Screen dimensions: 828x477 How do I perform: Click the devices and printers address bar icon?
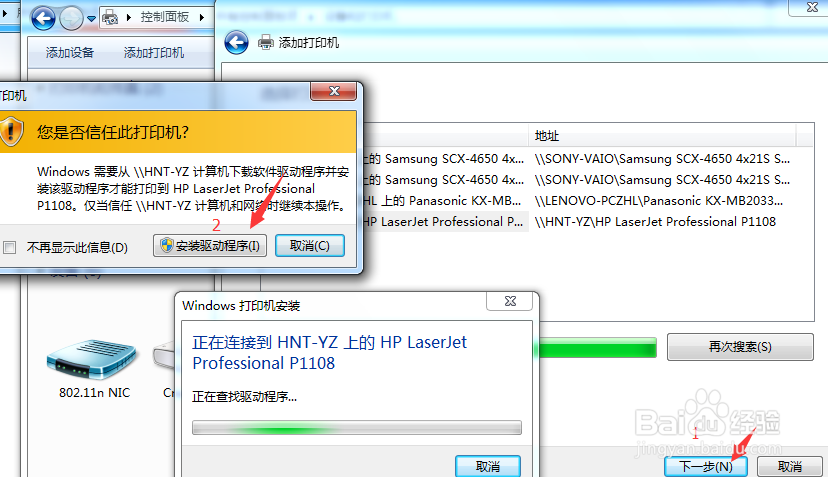point(110,17)
